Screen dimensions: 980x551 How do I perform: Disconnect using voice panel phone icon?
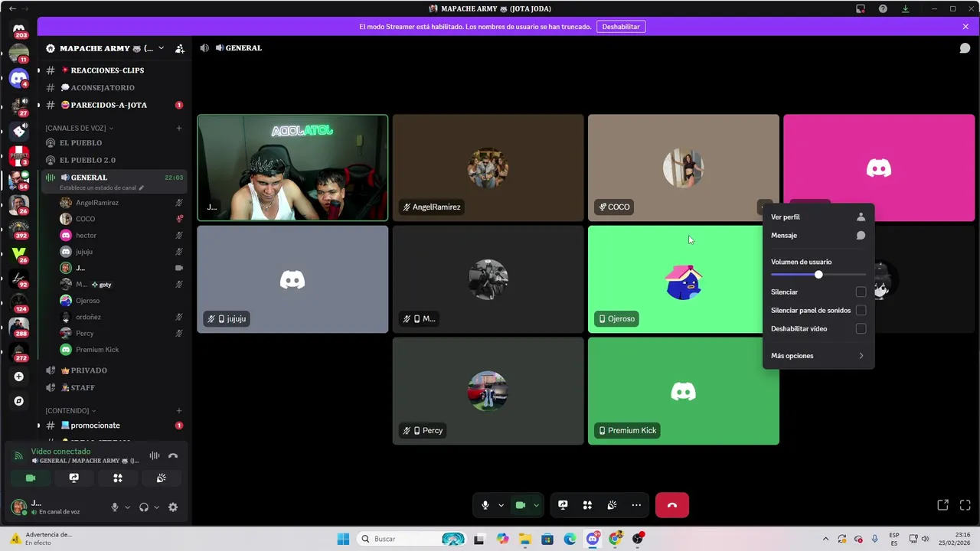click(173, 455)
